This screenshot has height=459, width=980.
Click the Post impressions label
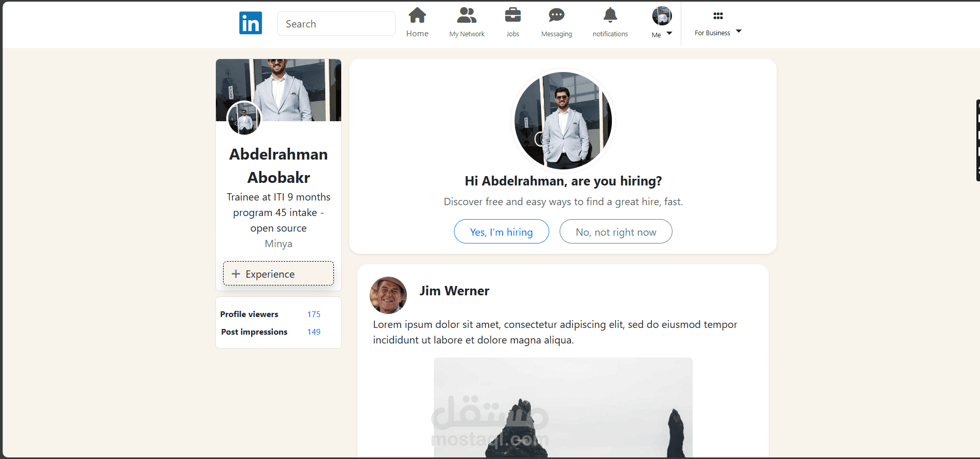tap(254, 332)
